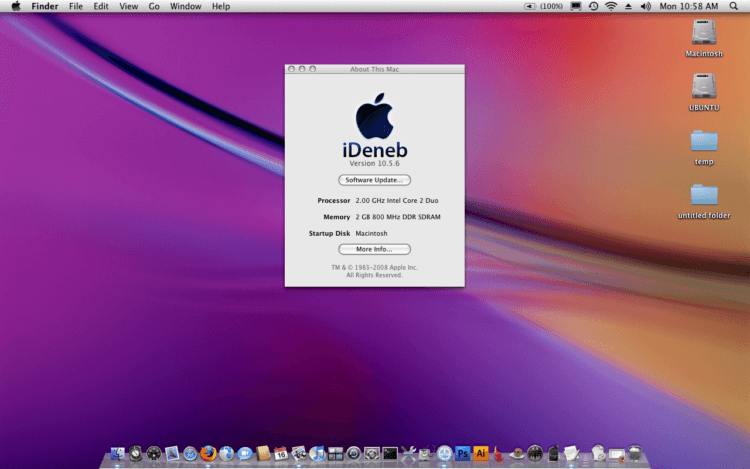This screenshot has height=469, width=750.
Task: Launch Photoshop Ps icon
Action: [463, 453]
